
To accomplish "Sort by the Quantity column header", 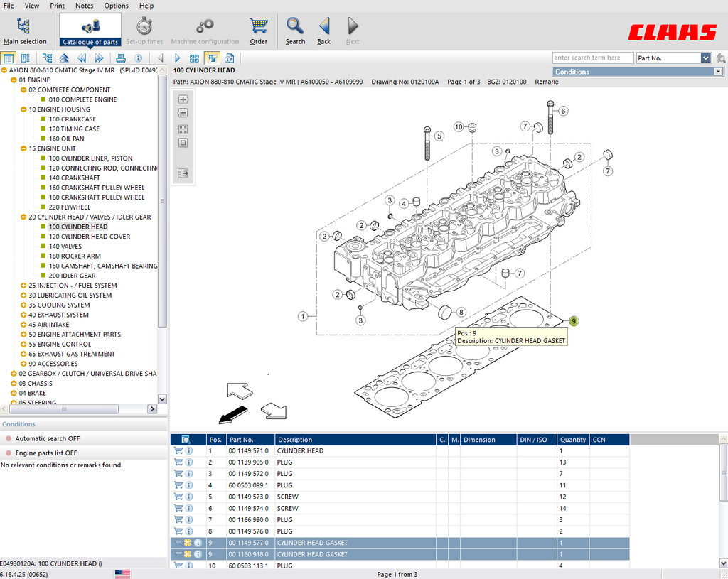I will coord(573,440).
